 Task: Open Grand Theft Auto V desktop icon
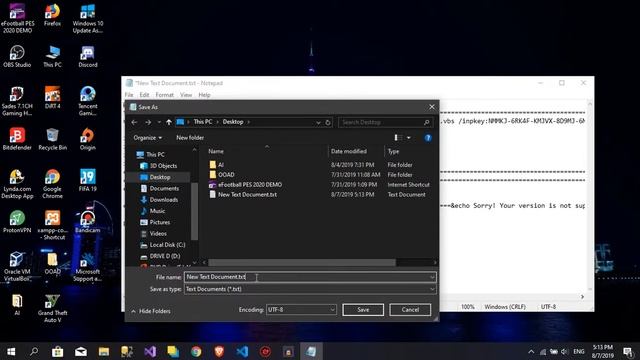tap(52, 308)
